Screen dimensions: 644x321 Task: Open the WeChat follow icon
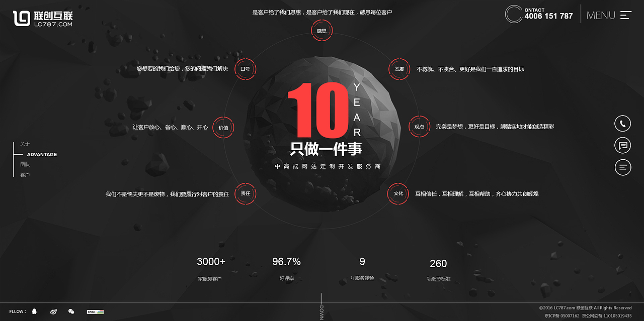pyautogui.click(x=71, y=311)
